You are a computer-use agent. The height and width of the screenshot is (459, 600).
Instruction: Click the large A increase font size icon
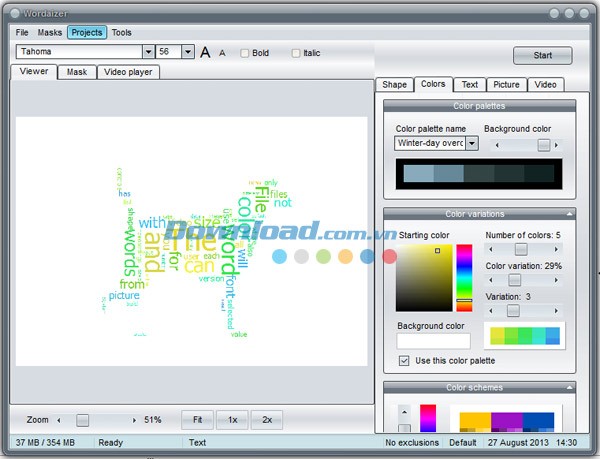[x=205, y=52]
